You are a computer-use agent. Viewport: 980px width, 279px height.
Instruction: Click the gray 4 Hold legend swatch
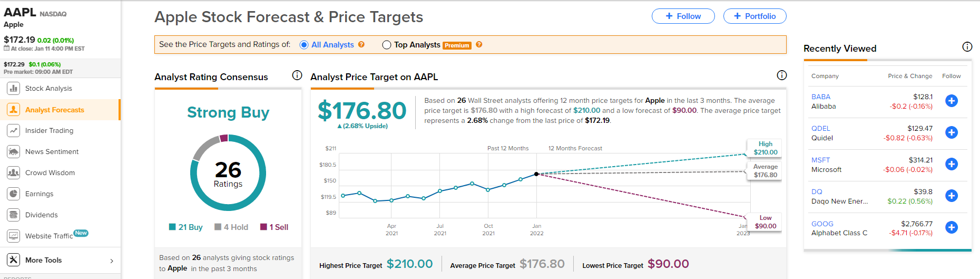(x=218, y=227)
